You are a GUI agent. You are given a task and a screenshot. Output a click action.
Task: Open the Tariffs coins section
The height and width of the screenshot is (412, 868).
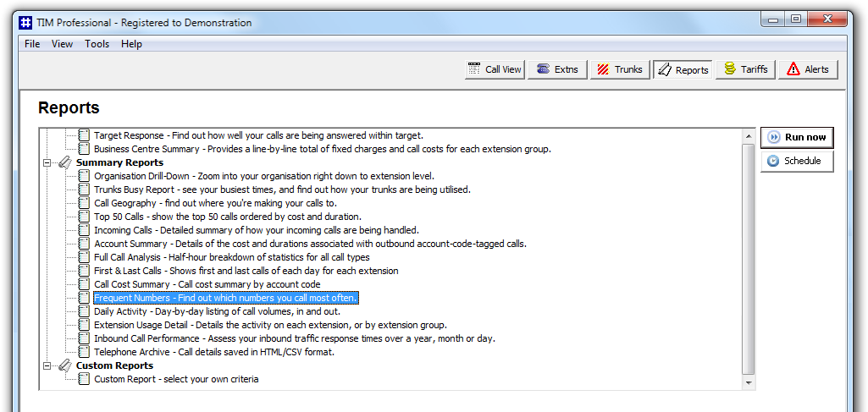pos(745,69)
